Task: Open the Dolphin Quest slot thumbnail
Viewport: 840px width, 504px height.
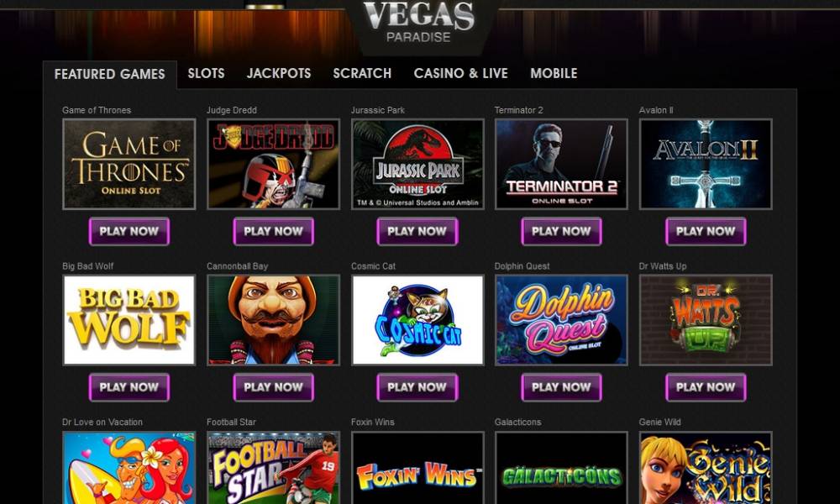Action: 561,320
